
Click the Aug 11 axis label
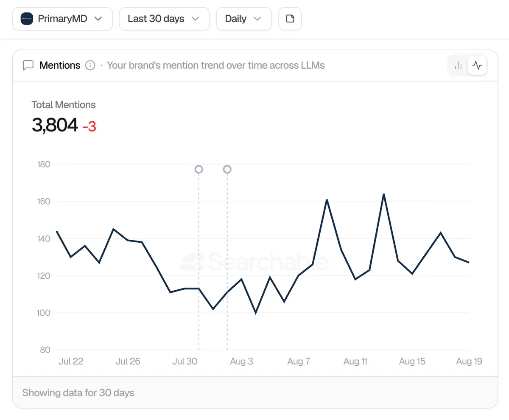(x=355, y=361)
